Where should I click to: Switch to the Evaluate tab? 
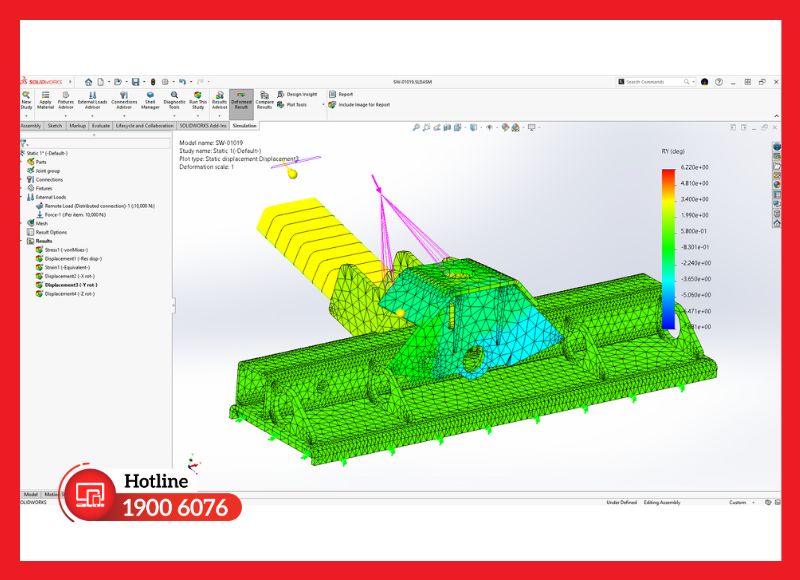coord(101,125)
